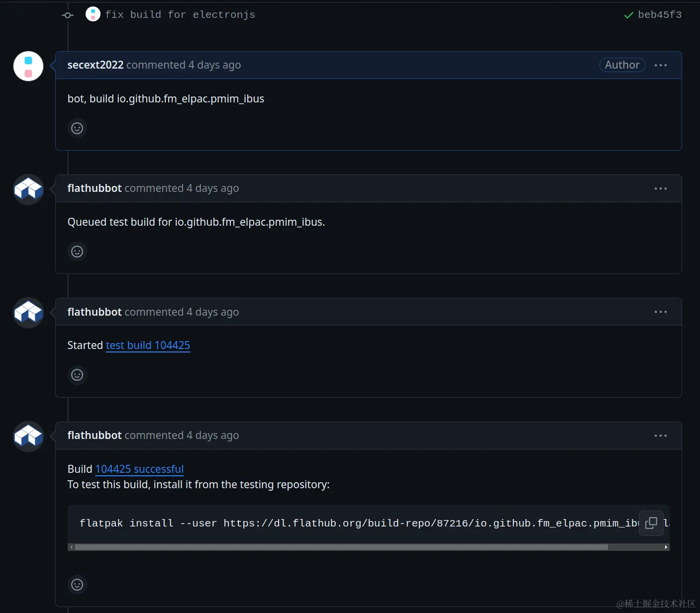Open flathubbot avatar beside Build successful comment
Screen dimensions: 700x613
click(x=28, y=437)
